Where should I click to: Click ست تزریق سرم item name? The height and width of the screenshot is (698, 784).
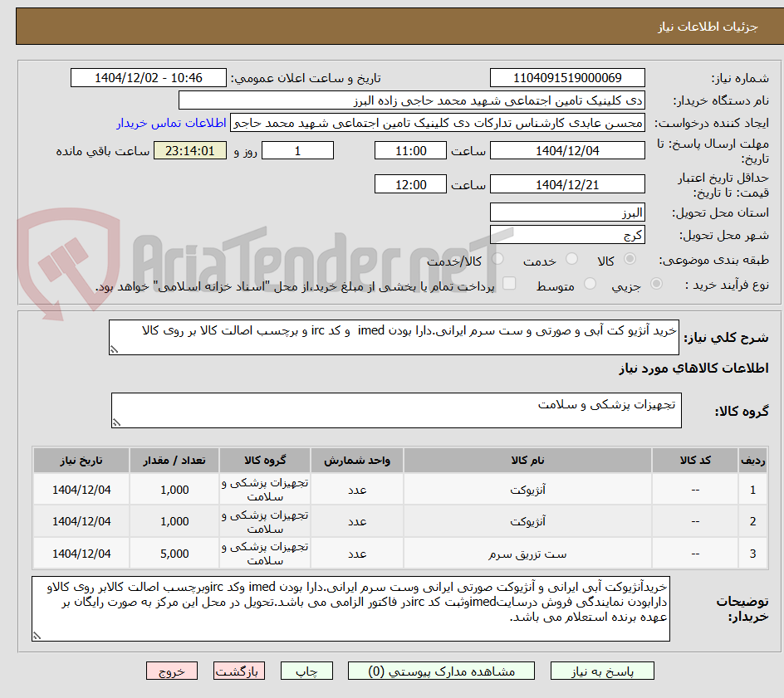(527, 554)
